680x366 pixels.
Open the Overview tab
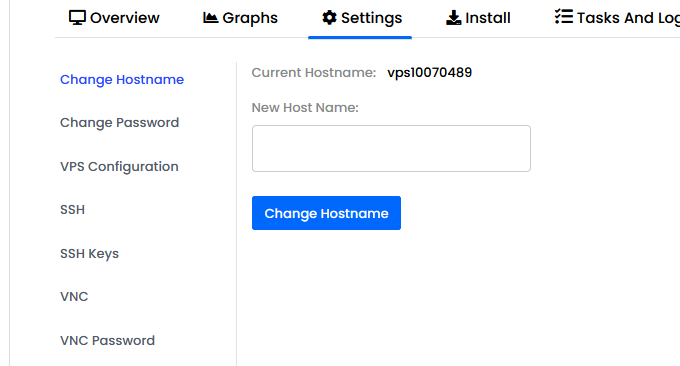pyautogui.click(x=114, y=18)
